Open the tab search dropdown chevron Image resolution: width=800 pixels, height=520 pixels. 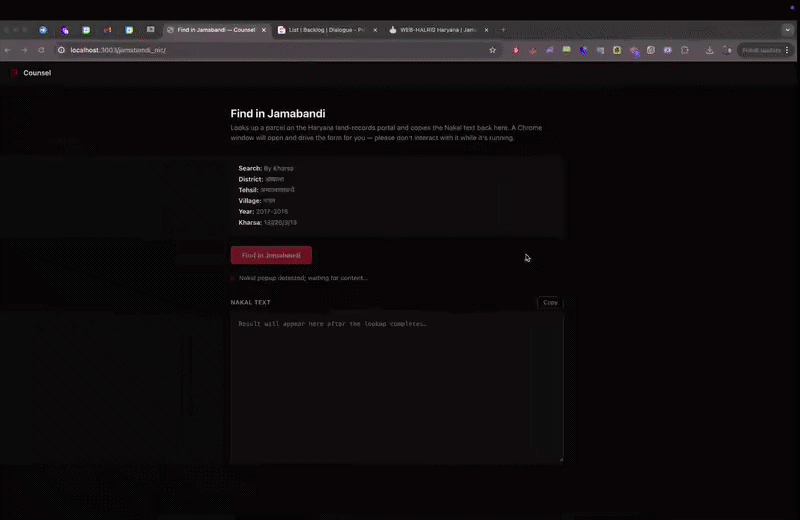(x=788, y=30)
